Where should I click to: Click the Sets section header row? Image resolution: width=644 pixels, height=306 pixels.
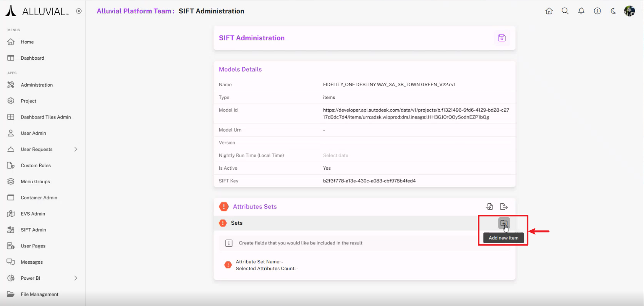coord(346,223)
